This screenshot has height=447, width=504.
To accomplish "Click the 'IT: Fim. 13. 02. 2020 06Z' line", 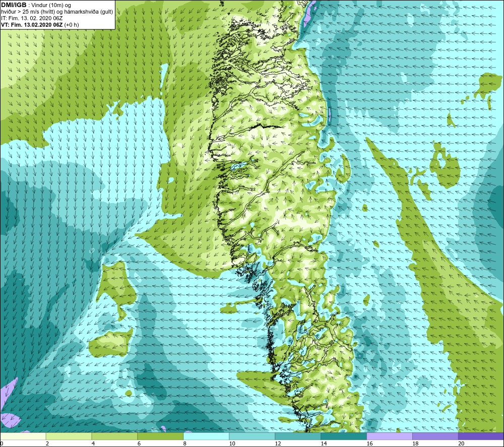I will (x=32, y=18).
